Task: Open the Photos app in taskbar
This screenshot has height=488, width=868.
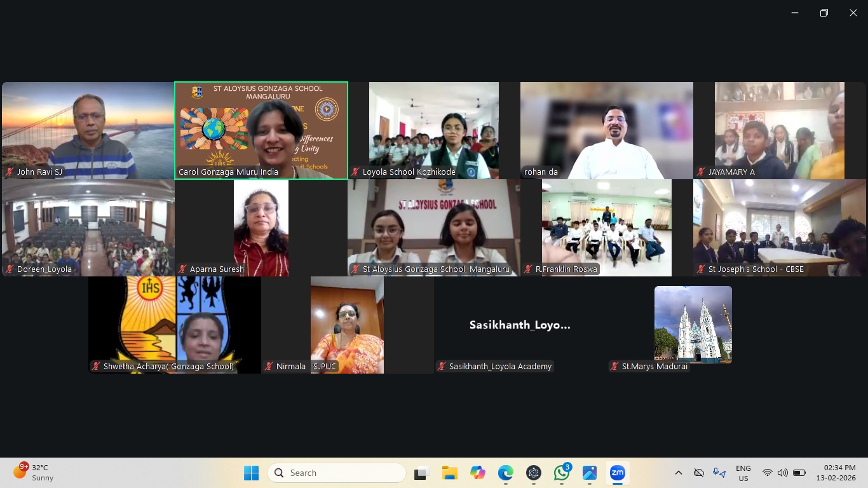Action: [590, 473]
